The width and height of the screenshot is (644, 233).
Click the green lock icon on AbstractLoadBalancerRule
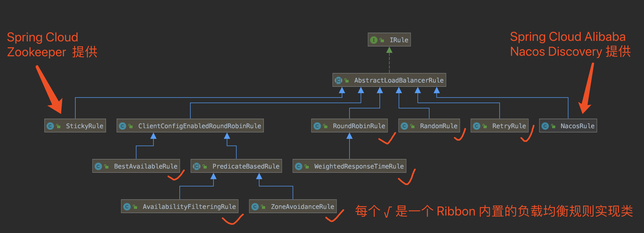[346, 80]
